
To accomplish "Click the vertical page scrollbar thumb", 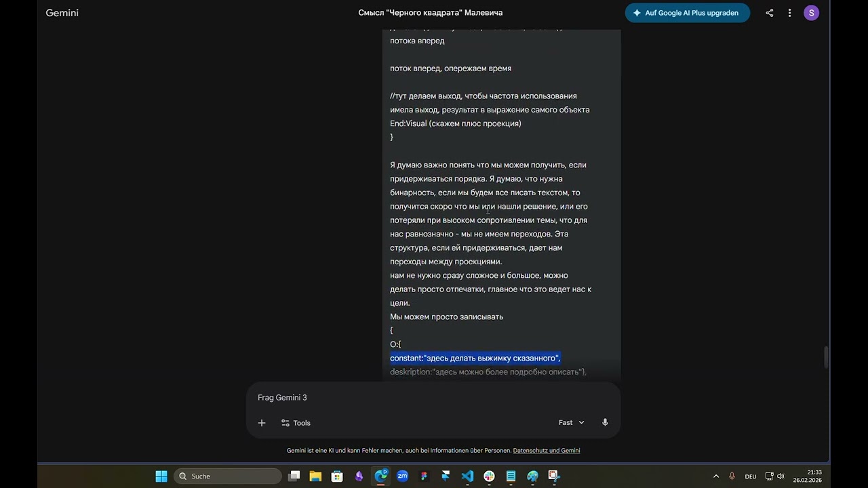I will point(825,357).
